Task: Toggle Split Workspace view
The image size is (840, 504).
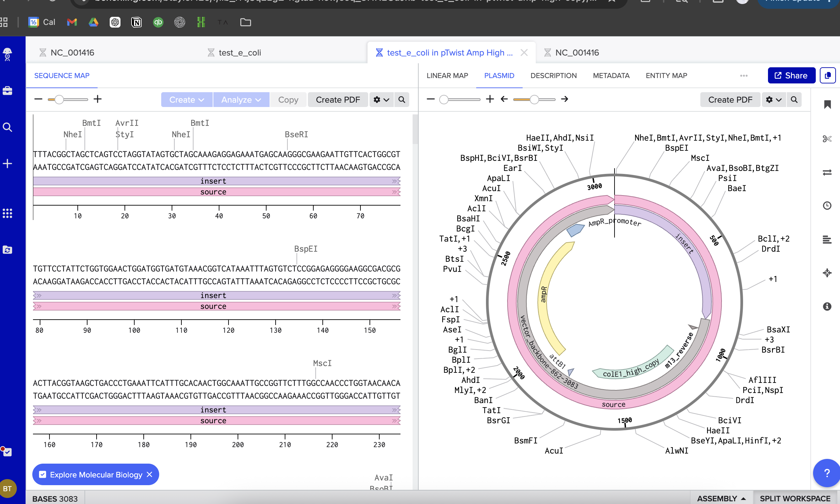Action: pos(795,498)
